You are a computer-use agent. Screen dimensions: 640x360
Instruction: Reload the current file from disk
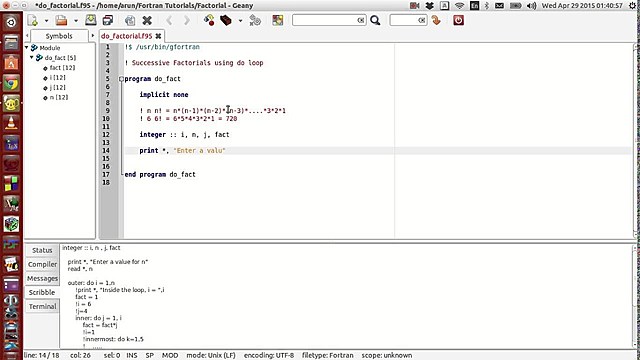click(130, 20)
